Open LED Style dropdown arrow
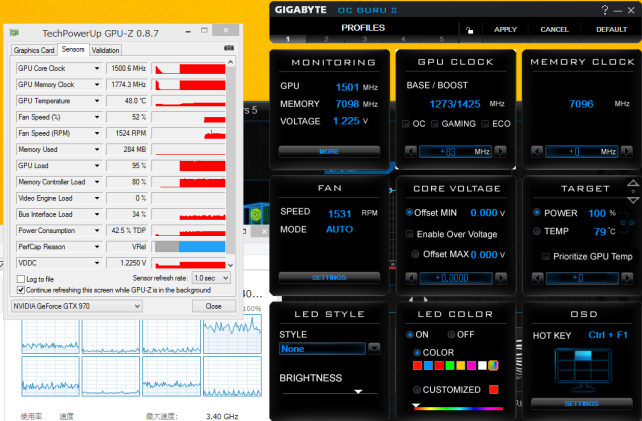The width and height of the screenshot is (642, 421). pyautogui.click(x=374, y=349)
